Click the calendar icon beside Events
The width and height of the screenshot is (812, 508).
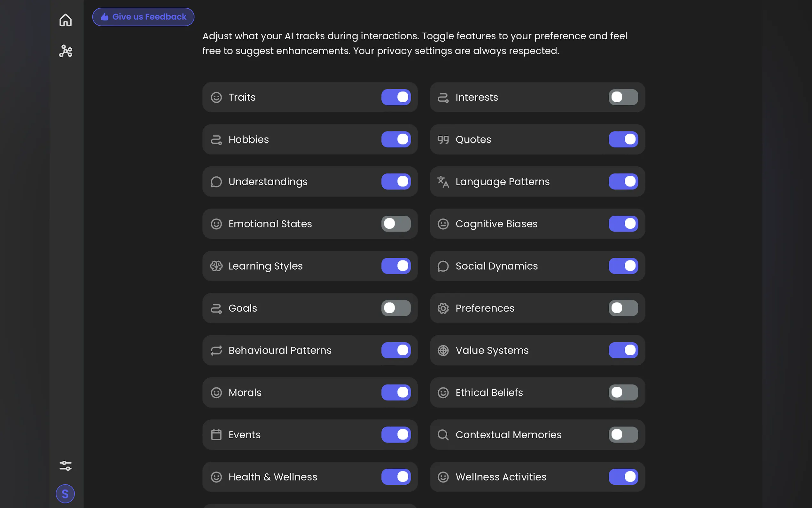216,435
